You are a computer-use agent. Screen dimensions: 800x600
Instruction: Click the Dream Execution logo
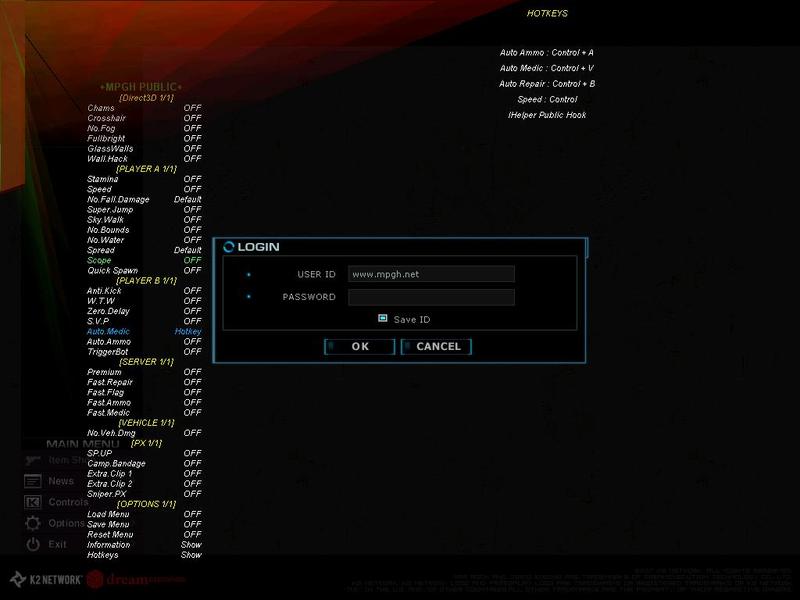pyautogui.click(x=135, y=579)
